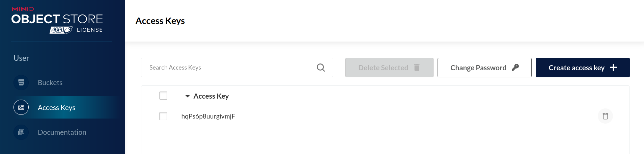
Task: Click the key icon on Change Password
Action: click(x=515, y=68)
